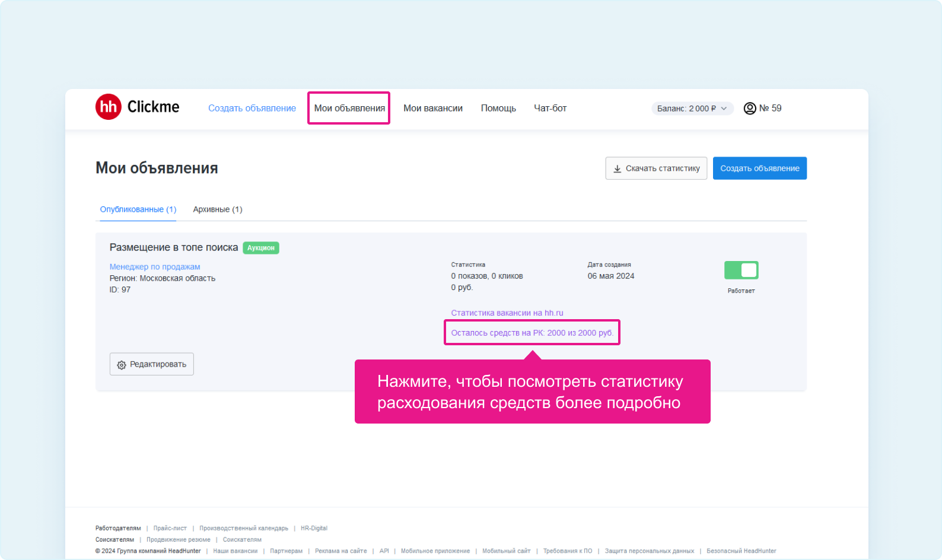This screenshot has height=560, width=942.
Task: Open HR-Digital footer link
Action: click(314, 528)
